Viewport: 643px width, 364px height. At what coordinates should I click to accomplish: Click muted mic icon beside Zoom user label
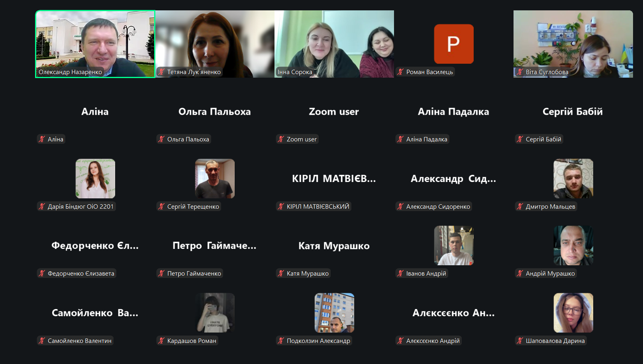click(x=281, y=139)
